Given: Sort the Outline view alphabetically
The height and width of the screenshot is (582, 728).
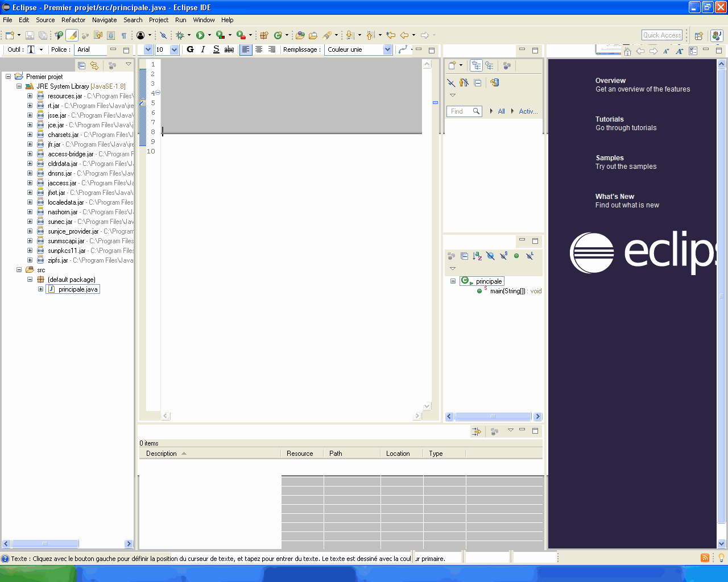Looking at the screenshot, I should coord(477,256).
